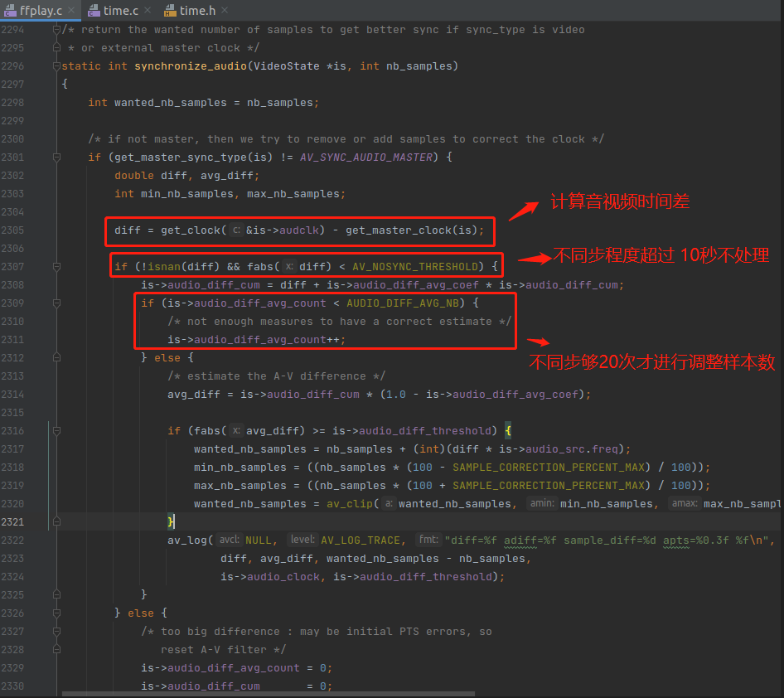Fold the isnan check block at line 2307

coord(56,267)
